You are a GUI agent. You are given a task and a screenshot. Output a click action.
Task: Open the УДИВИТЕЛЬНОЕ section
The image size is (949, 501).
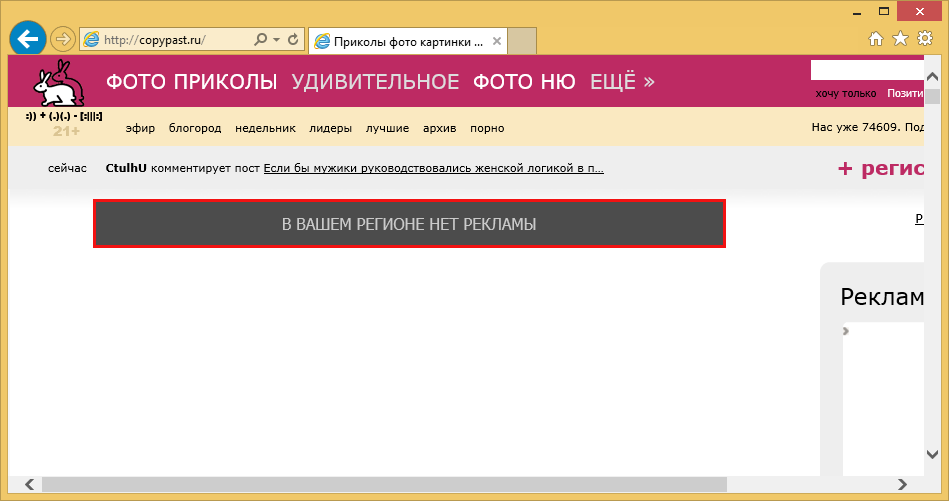(375, 82)
